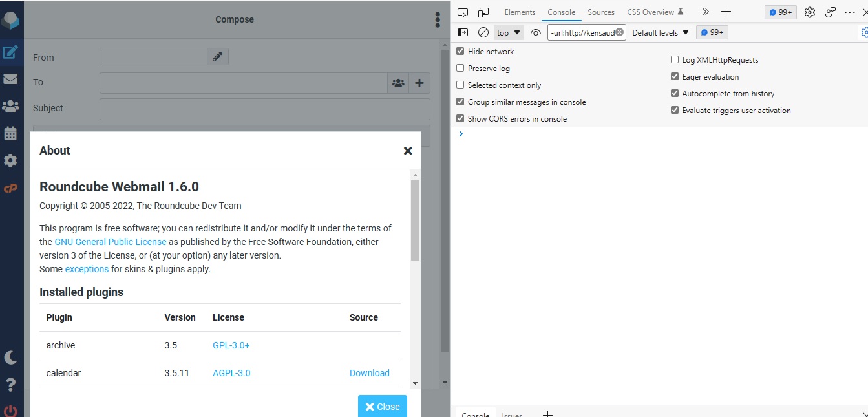Disable Group similar messages in console
The image size is (868, 417).
460,102
